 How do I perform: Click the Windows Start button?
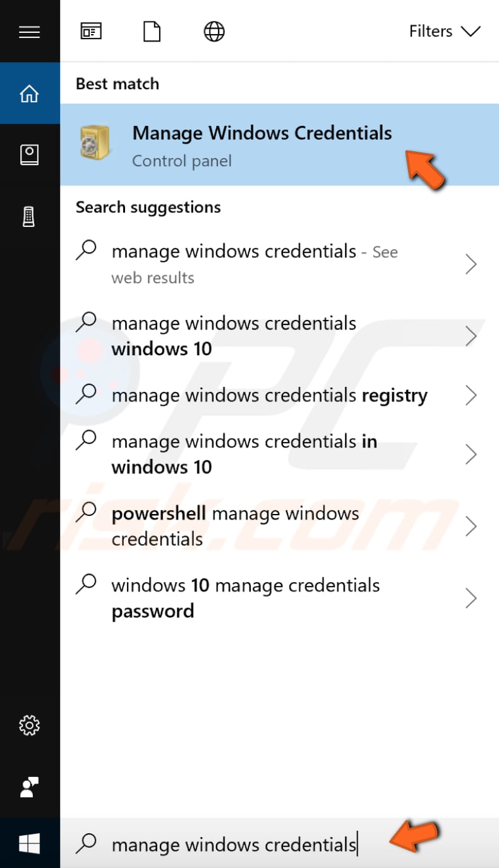coord(29,843)
